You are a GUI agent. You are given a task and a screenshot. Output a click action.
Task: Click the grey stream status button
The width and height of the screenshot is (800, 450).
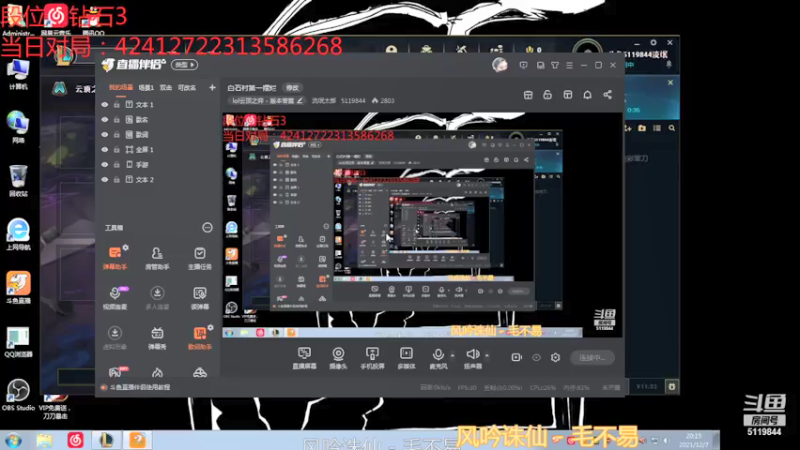(x=592, y=358)
